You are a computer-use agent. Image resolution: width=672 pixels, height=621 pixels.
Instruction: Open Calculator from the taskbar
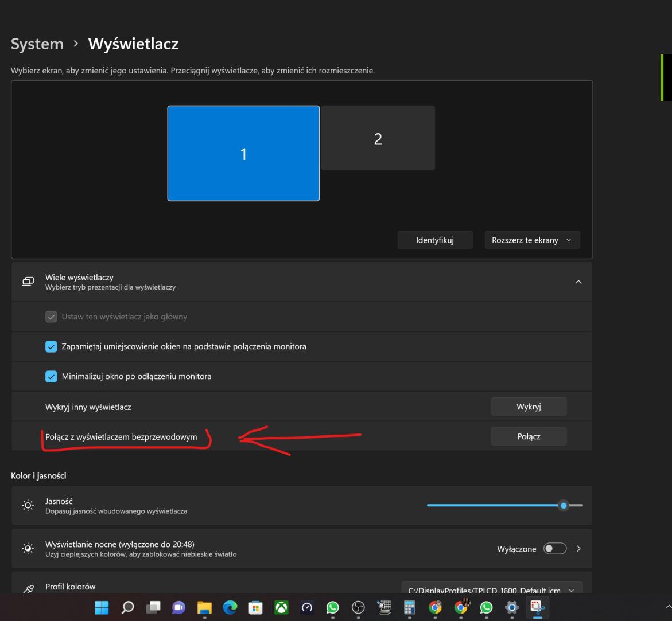click(x=410, y=607)
